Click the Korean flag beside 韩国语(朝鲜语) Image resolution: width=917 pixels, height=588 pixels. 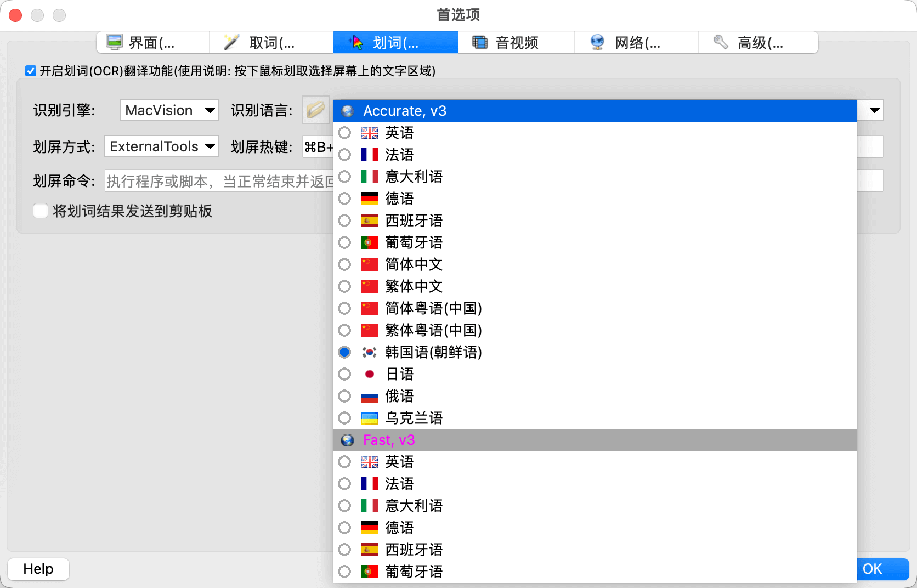369,352
